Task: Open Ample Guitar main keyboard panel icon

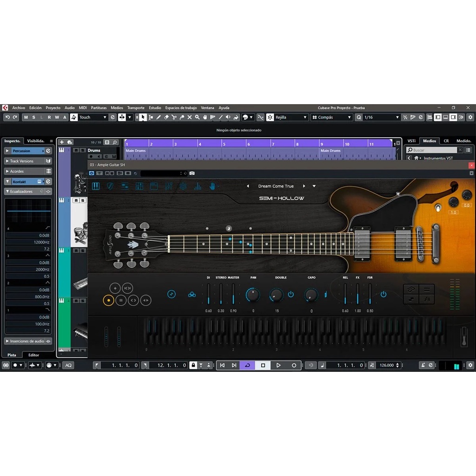Action: (96, 186)
